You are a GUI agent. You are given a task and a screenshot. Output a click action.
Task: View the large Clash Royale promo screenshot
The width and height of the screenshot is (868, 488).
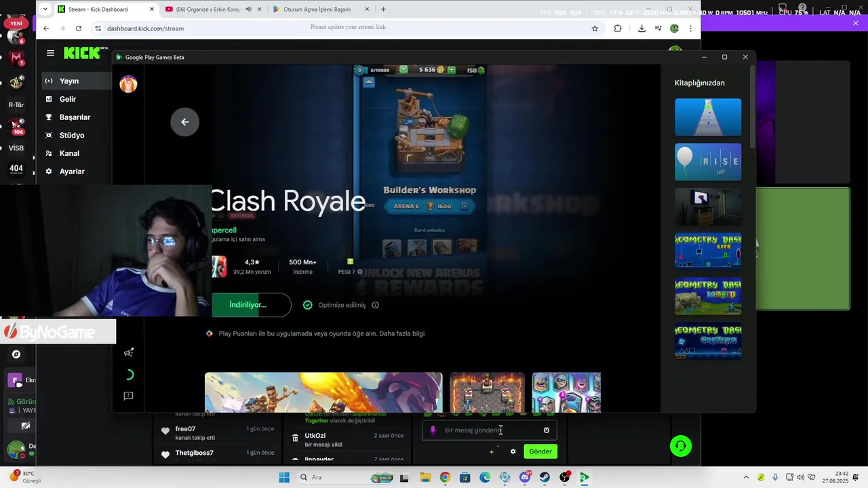pos(323,392)
